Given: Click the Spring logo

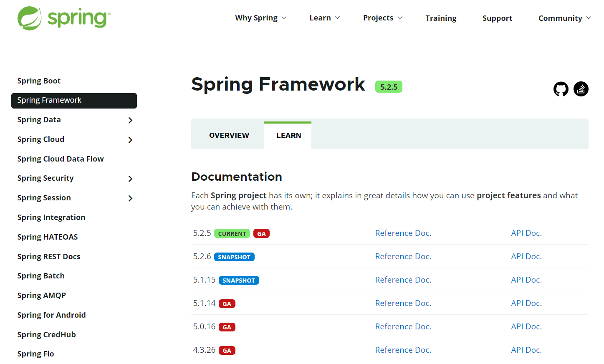Looking at the screenshot, I should [x=64, y=18].
